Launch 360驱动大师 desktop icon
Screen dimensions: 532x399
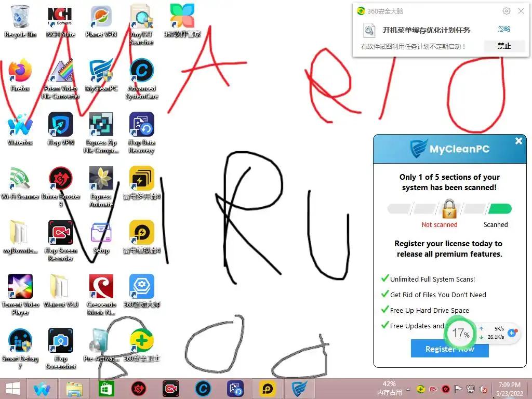click(142, 291)
